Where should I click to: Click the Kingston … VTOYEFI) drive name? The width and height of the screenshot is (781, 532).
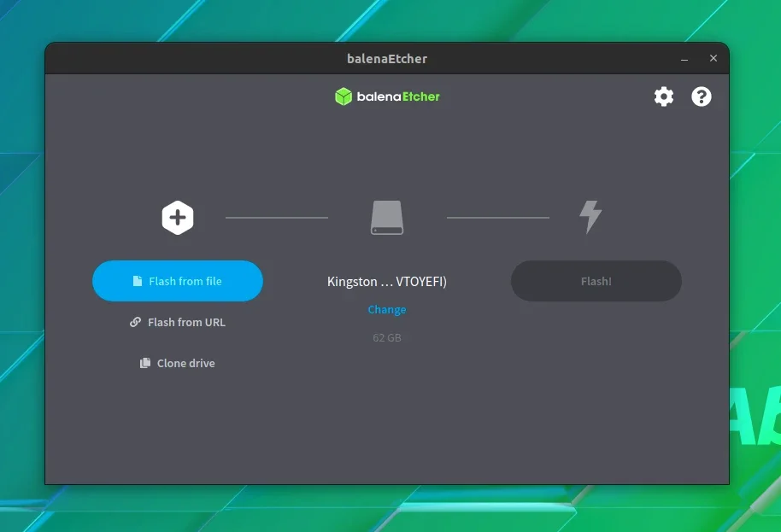click(387, 282)
